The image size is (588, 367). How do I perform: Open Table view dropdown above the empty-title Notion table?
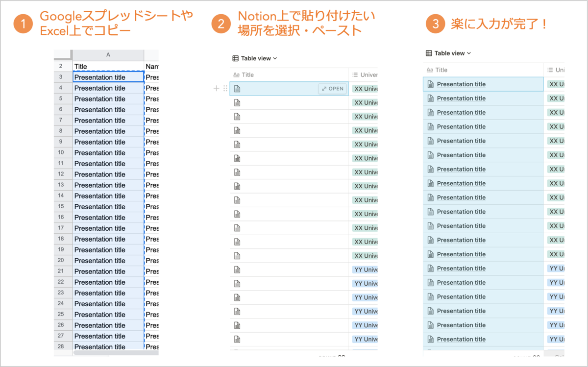(x=255, y=58)
